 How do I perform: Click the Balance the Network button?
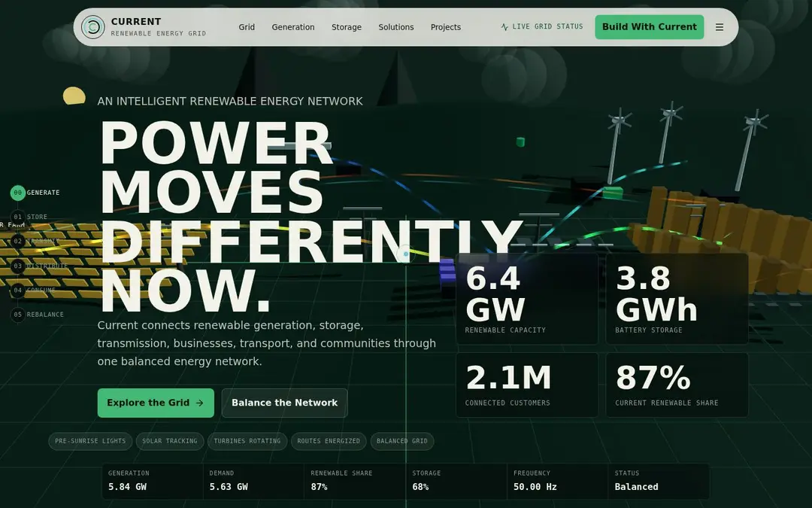(284, 403)
